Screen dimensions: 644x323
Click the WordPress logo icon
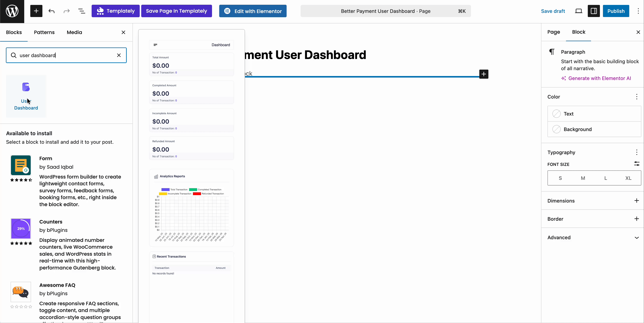coord(12,11)
